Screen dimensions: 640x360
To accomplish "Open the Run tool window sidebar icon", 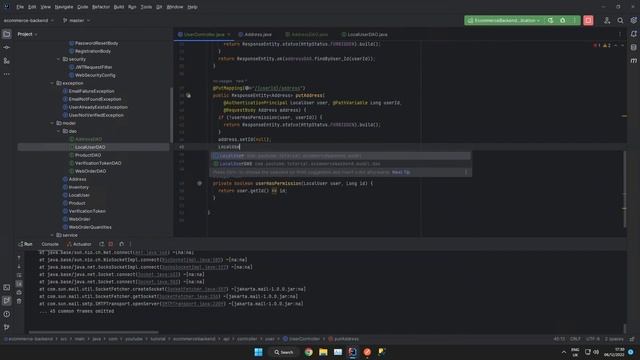I will click(x=7, y=301).
